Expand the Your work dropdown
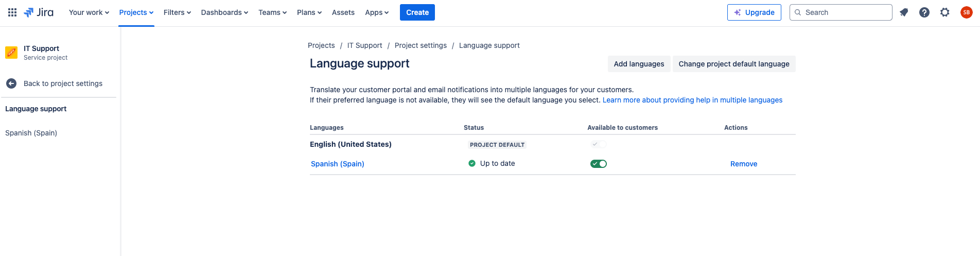Screen dimensions: 980x256 click(89, 12)
